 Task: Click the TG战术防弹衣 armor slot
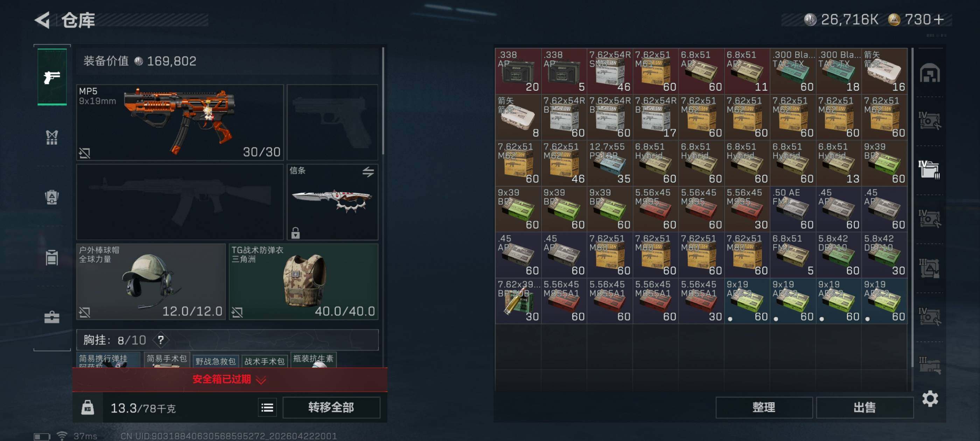click(303, 281)
